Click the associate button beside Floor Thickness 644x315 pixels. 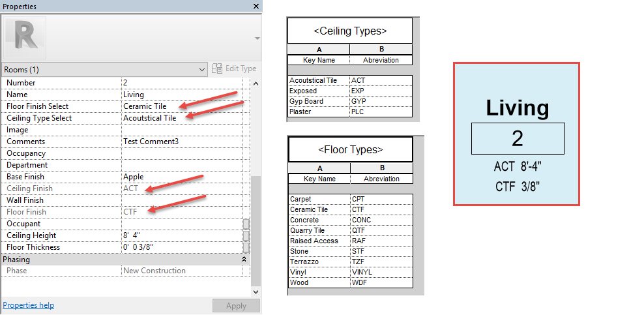tap(246, 247)
